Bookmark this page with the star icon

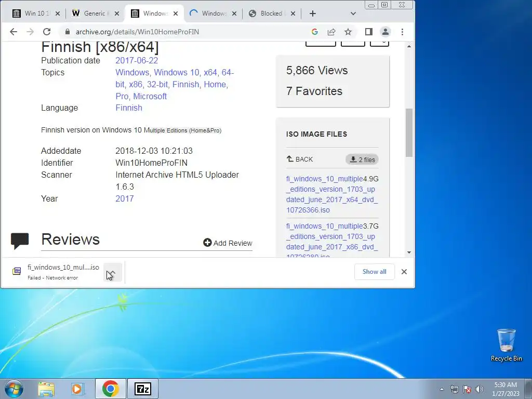tap(348, 32)
